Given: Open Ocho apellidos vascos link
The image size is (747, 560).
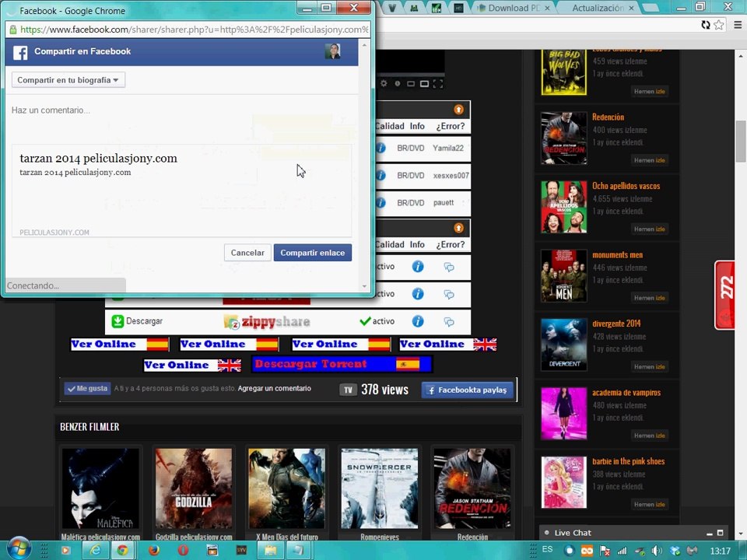Looking at the screenshot, I should point(626,186).
